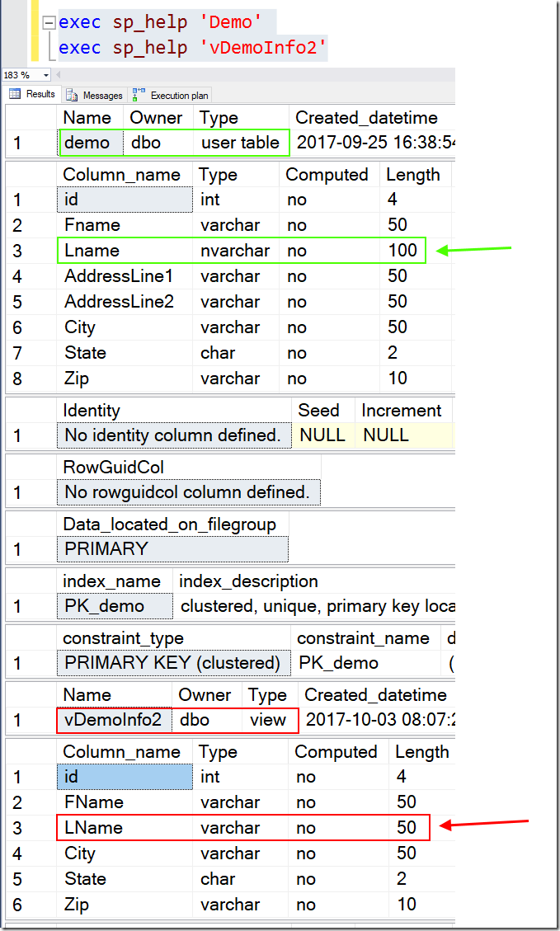
Task: Select the FName cell in view columns
Action: (x=125, y=802)
